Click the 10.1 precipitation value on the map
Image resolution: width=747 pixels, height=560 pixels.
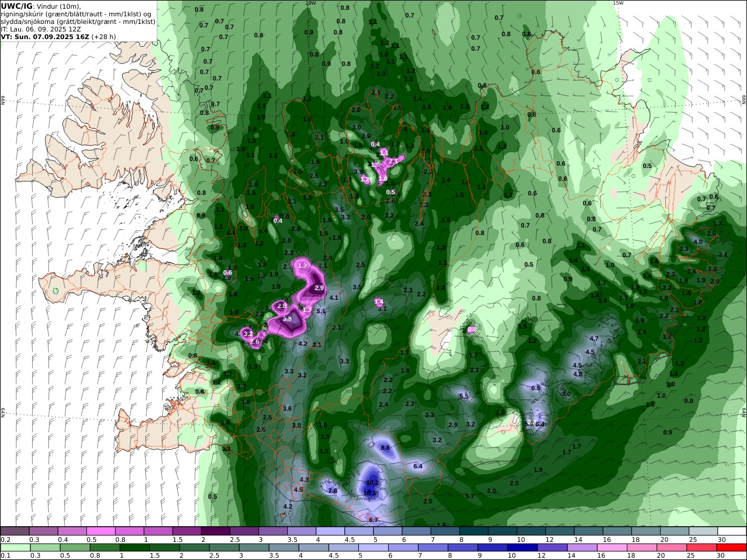click(x=372, y=482)
